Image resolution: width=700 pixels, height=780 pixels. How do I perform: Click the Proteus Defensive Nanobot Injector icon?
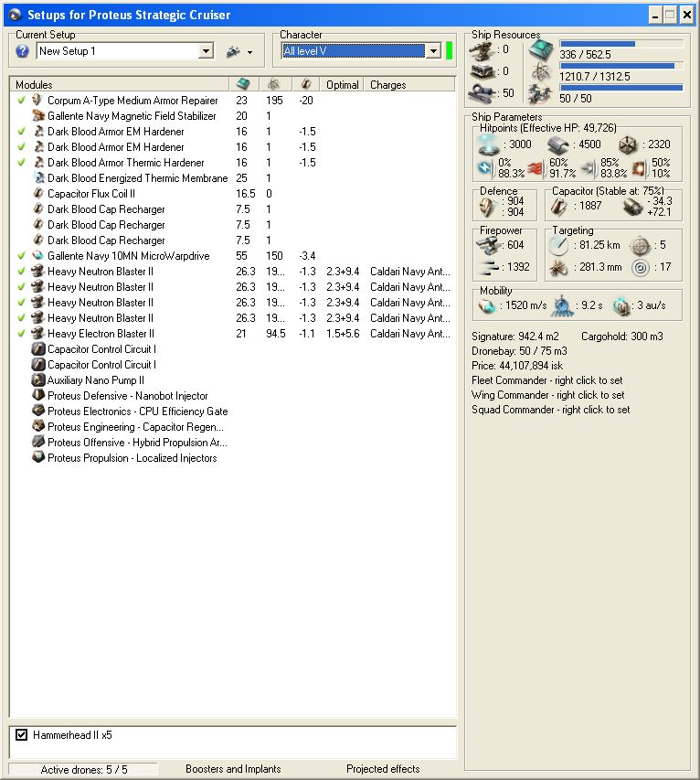(37, 395)
